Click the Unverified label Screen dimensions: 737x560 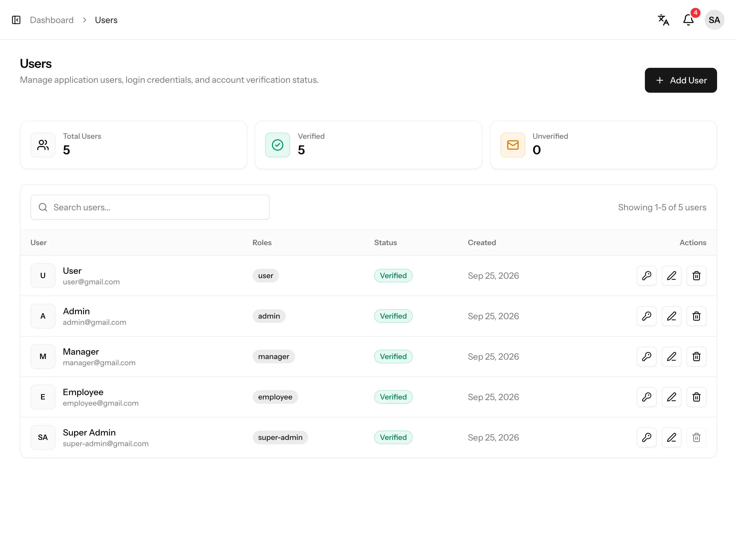pos(550,136)
